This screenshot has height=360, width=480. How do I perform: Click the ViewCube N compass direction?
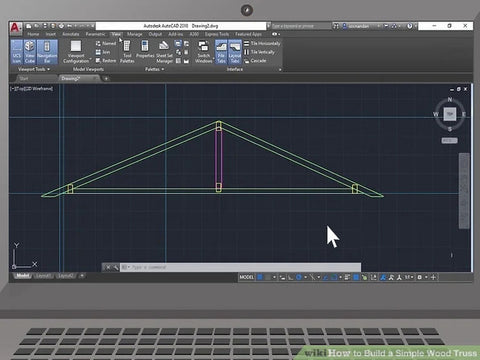pyautogui.click(x=450, y=99)
